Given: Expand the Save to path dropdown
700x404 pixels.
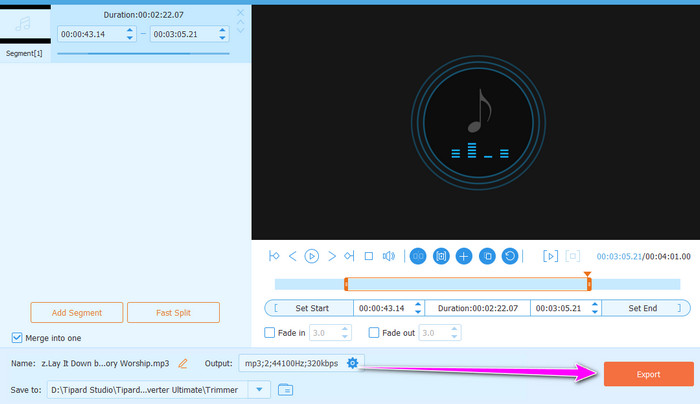Looking at the screenshot, I should (x=259, y=389).
